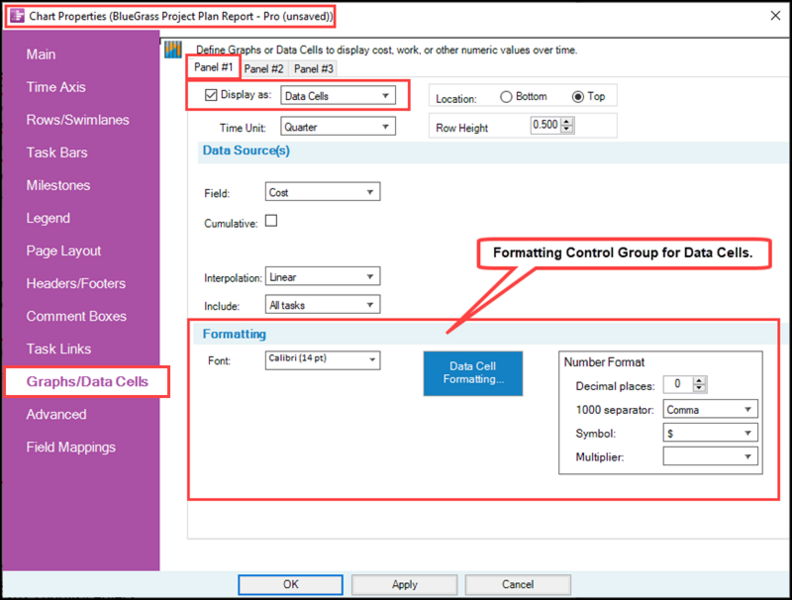Open the 1000 separator Comma dropdown
792x600 pixels.
pyautogui.click(x=710, y=409)
